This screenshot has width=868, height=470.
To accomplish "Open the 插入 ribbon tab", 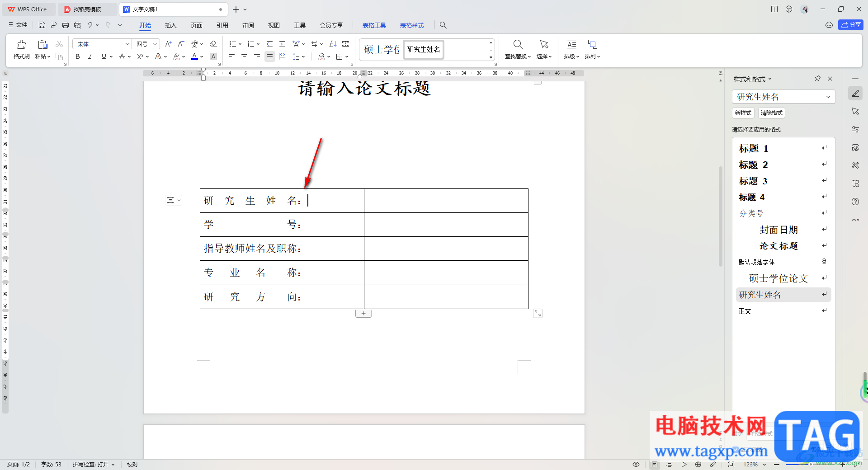I will point(170,25).
